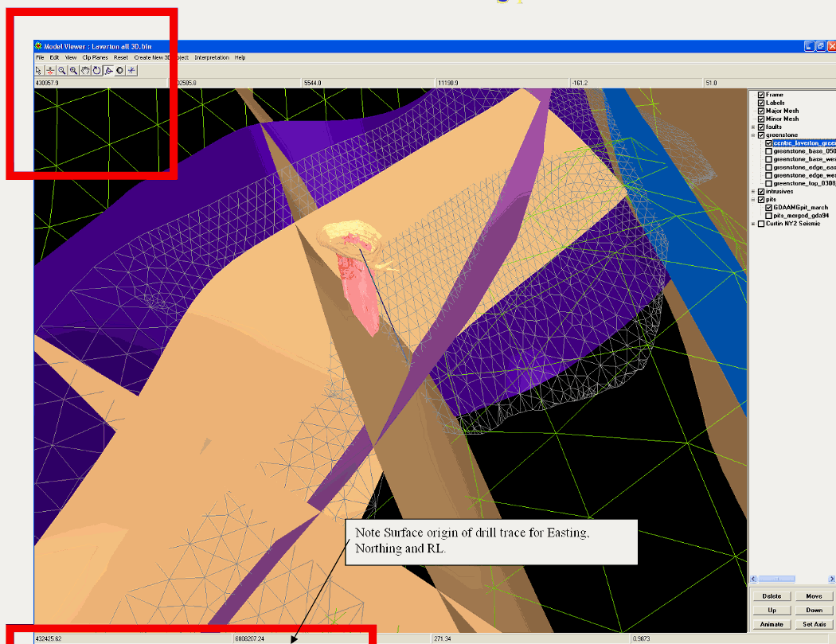This screenshot has height=644, width=836.
Task: Open the Interpretation menu
Action: point(211,57)
